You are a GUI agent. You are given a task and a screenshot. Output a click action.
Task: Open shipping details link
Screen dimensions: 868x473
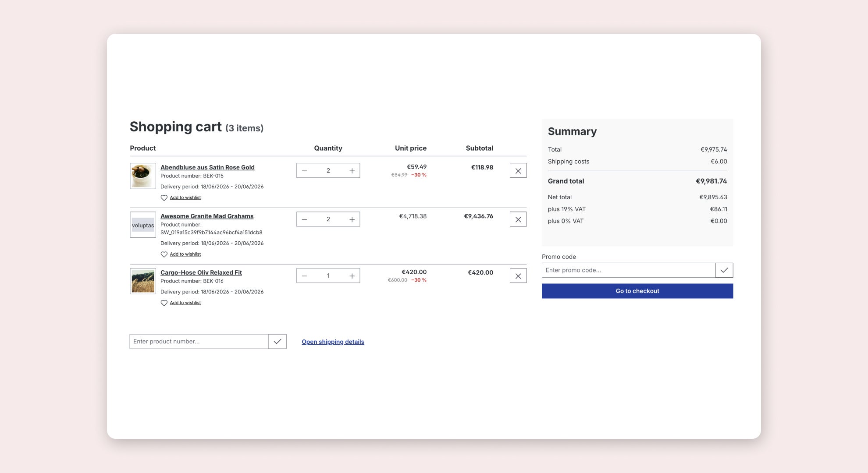[333, 342]
